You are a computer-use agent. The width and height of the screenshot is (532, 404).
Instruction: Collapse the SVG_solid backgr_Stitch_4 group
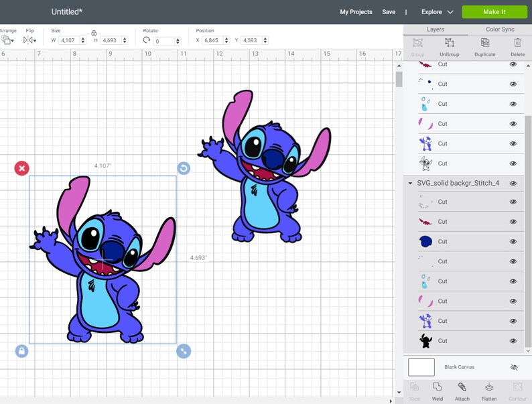pyautogui.click(x=410, y=183)
